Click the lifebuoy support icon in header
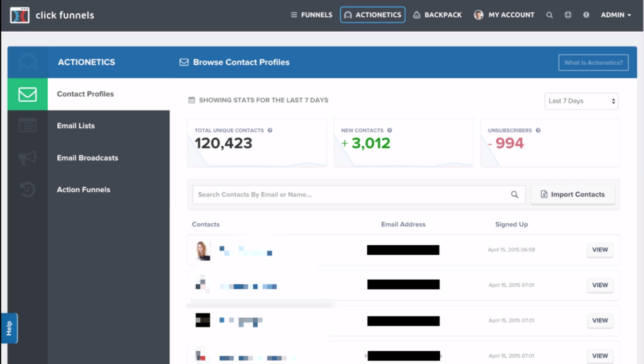This screenshot has width=644, height=364. [x=568, y=15]
